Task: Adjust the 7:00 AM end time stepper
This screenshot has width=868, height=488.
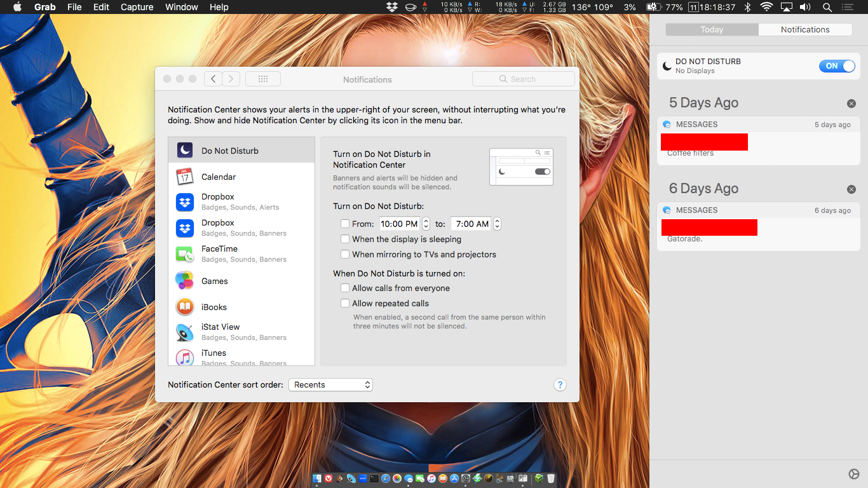Action: pyautogui.click(x=497, y=224)
